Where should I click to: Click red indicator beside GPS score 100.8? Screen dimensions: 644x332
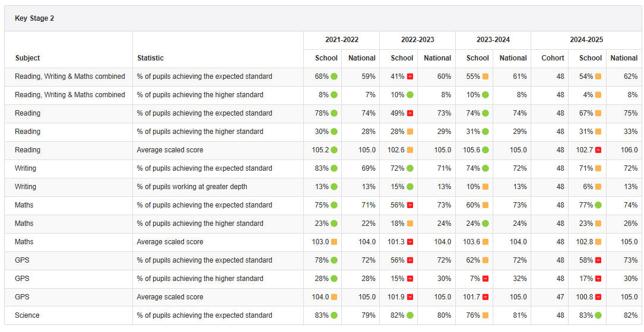tap(598, 297)
